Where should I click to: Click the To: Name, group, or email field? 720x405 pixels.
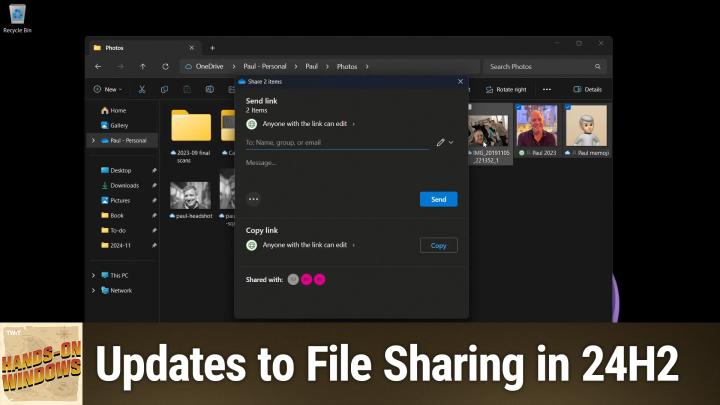[x=338, y=143]
